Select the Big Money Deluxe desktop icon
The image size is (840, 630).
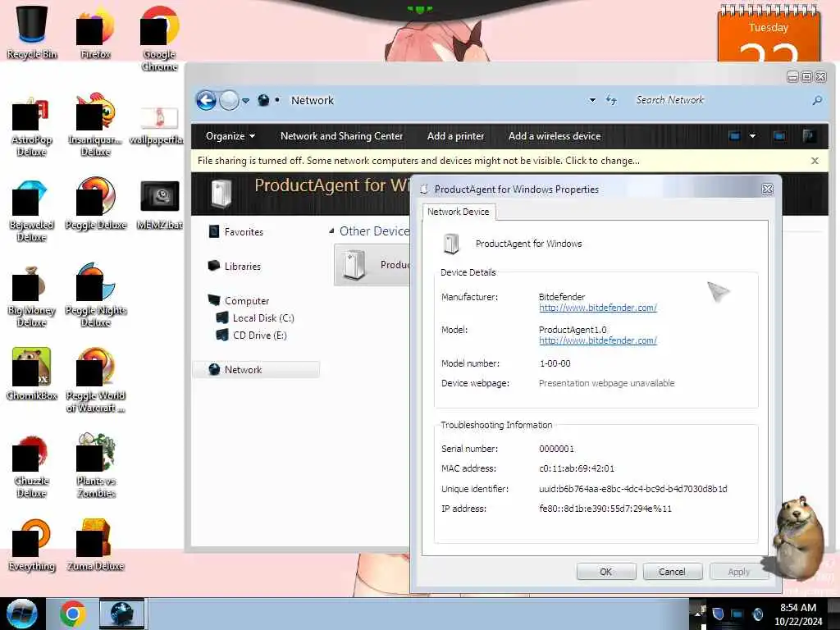point(32,296)
